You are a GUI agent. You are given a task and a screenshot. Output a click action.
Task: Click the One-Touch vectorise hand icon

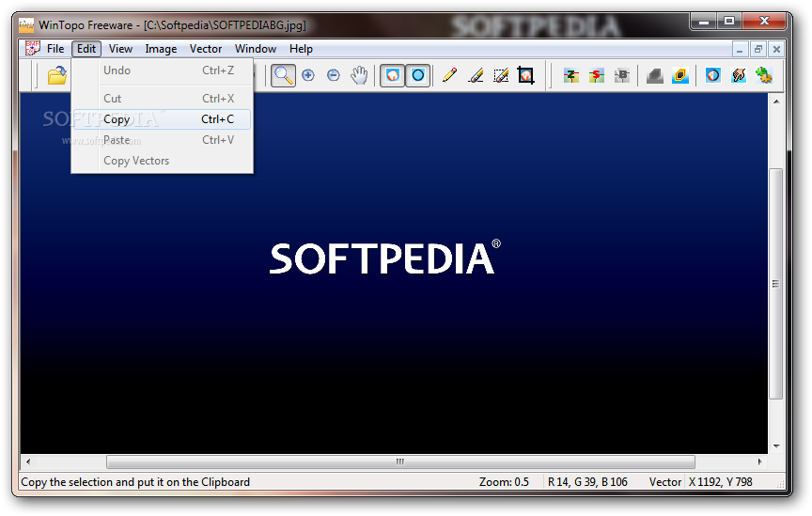739,75
